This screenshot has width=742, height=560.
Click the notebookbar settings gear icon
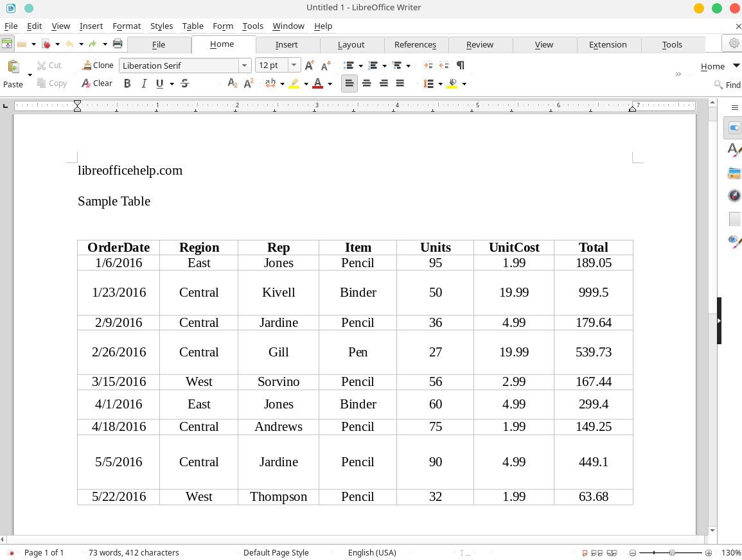(734, 44)
